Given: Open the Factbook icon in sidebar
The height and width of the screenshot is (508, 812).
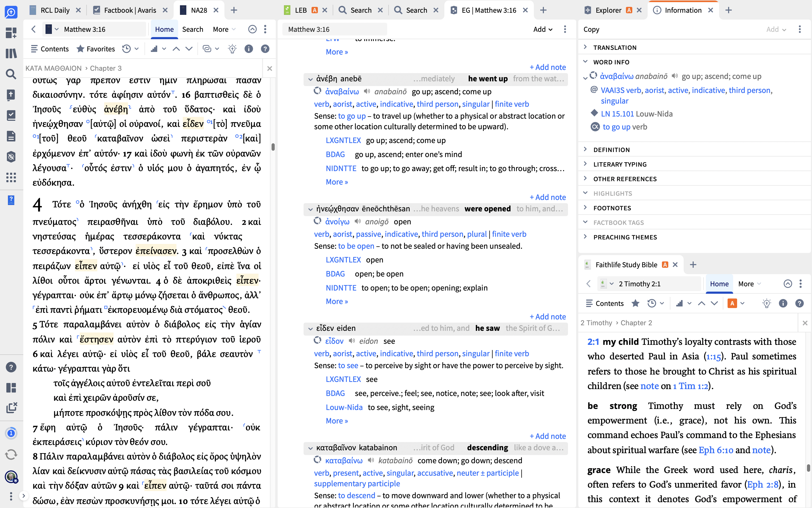Looking at the screenshot, I should [11, 115].
